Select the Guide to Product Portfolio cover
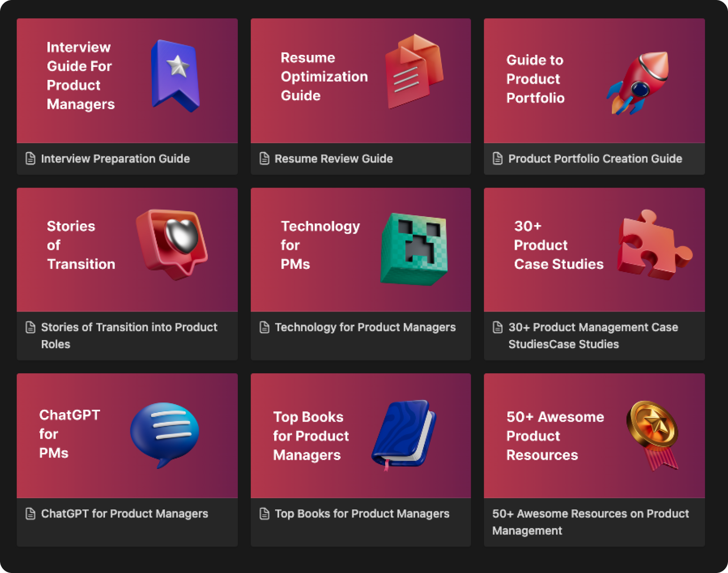The image size is (728, 573). coord(594,80)
